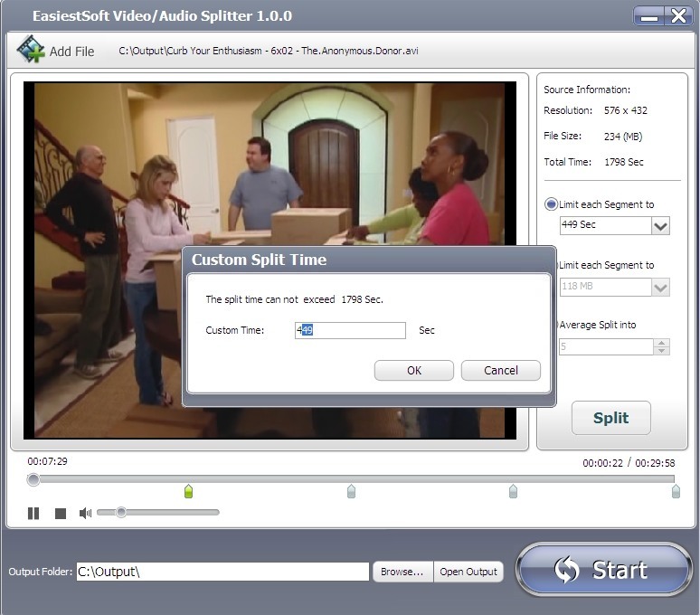Click the Add File label
Viewport: 700px width, 615px height.
[71, 52]
